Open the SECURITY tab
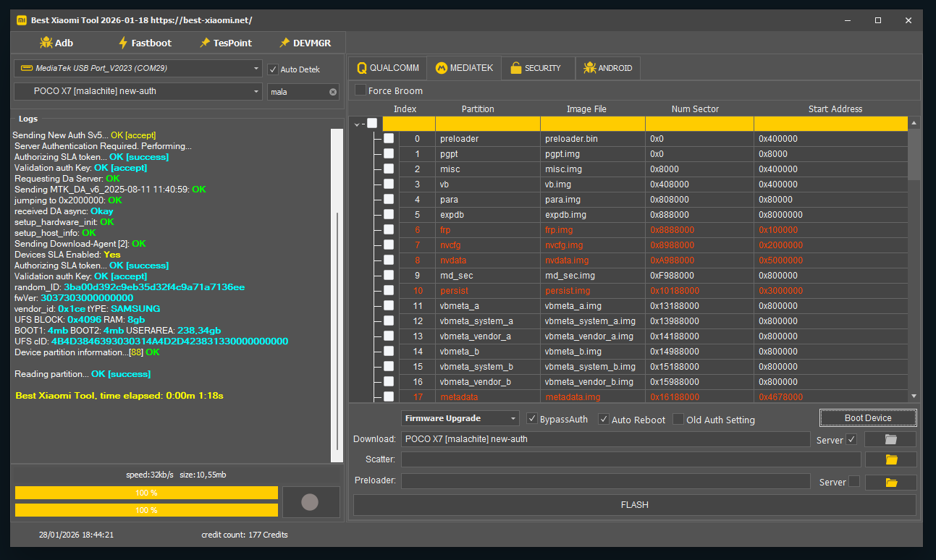Screen dimensions: 936x560 click(x=536, y=68)
